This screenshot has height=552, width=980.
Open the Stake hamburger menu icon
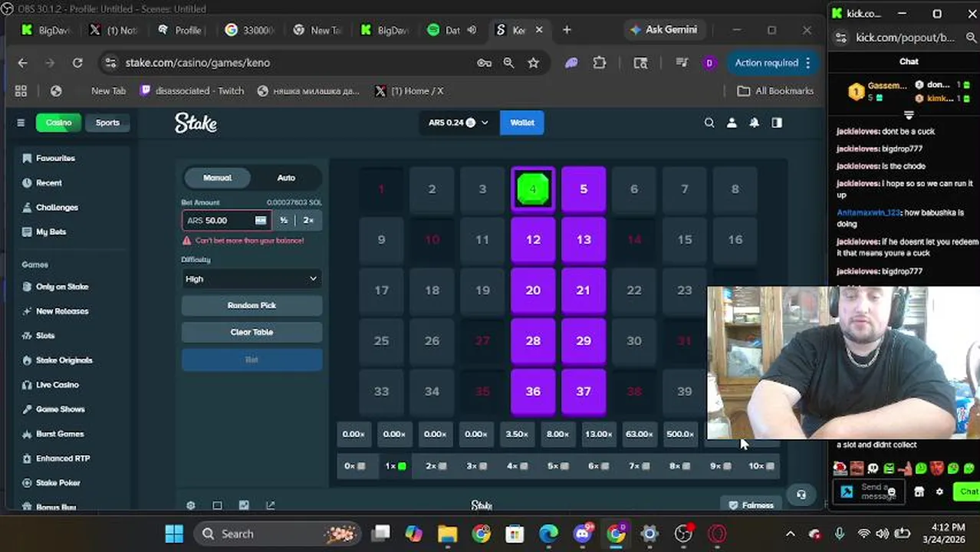point(21,123)
